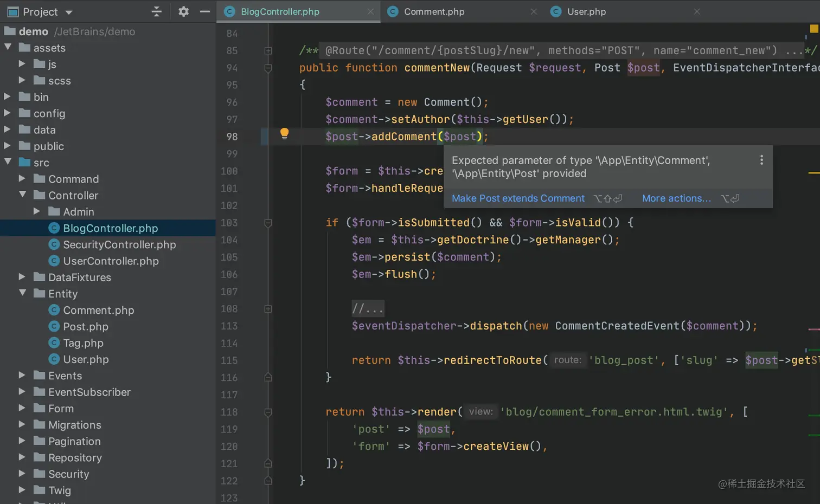Screen dimensions: 820x504
Task: Click 'view:' parameter hint on line 118
Action: click(481, 411)
